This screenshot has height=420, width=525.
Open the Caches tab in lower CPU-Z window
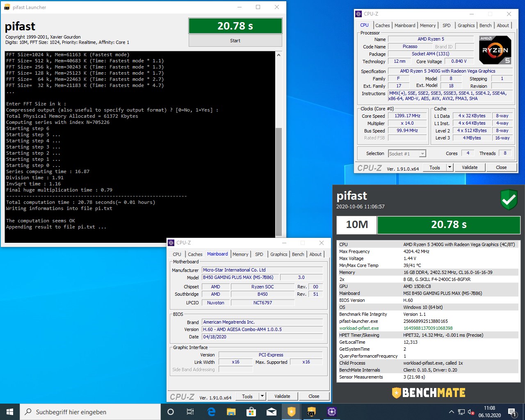[x=195, y=254]
